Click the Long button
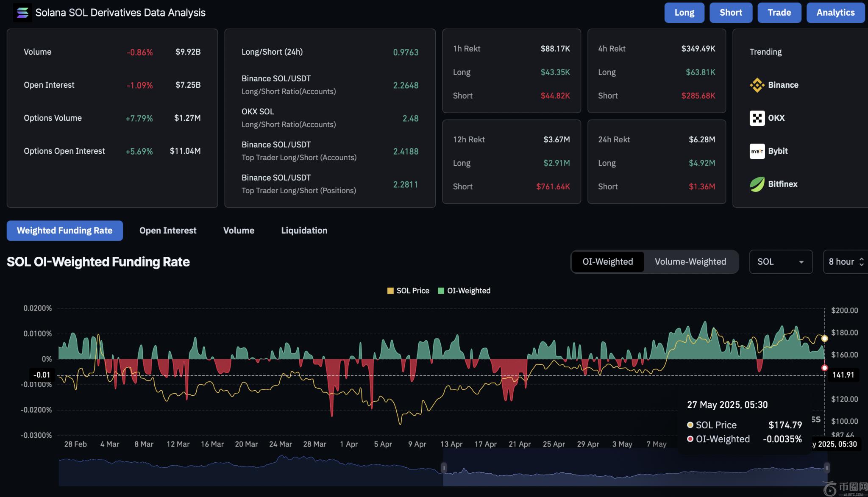868x497 pixels. coord(684,13)
